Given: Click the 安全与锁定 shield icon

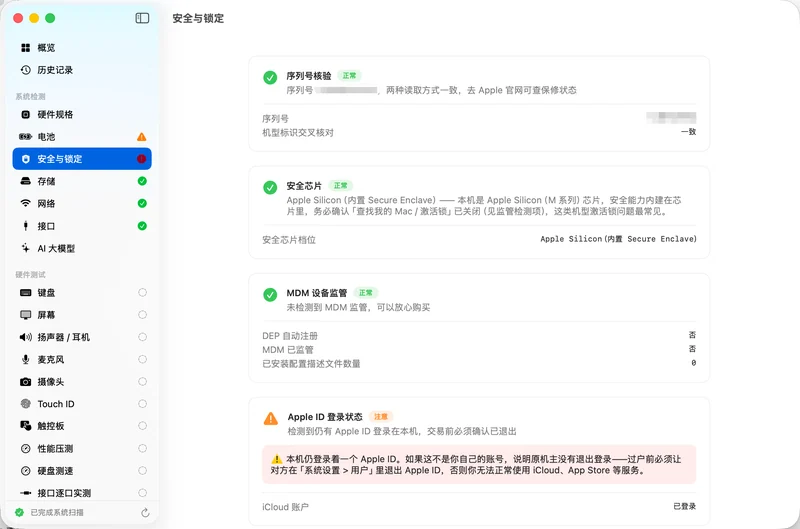Looking at the screenshot, I should (x=26, y=159).
